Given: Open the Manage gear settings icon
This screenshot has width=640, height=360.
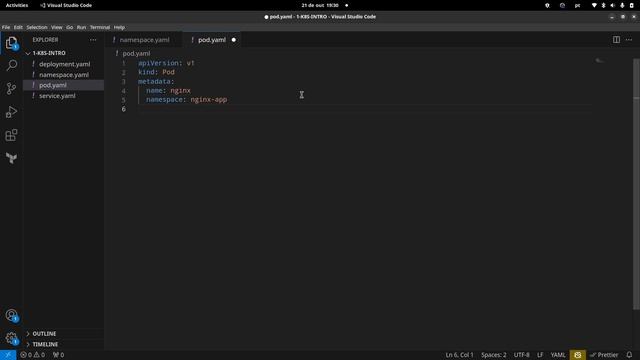Looking at the screenshot, I should [11, 338].
